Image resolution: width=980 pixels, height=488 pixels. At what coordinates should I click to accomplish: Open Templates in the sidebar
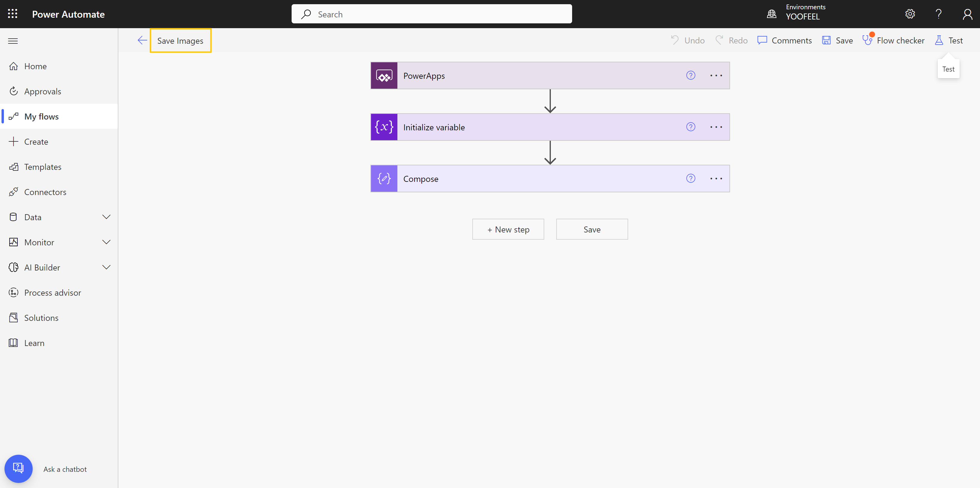59,167
